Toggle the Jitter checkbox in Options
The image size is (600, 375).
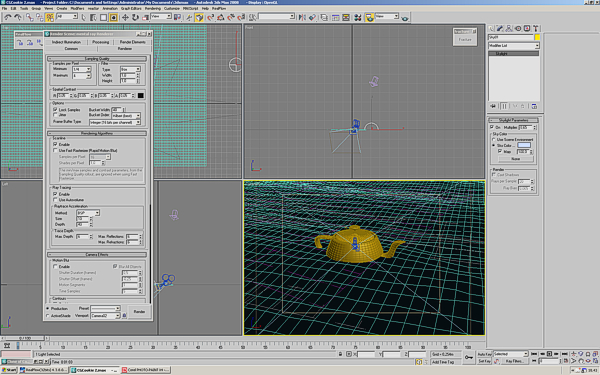[55, 115]
